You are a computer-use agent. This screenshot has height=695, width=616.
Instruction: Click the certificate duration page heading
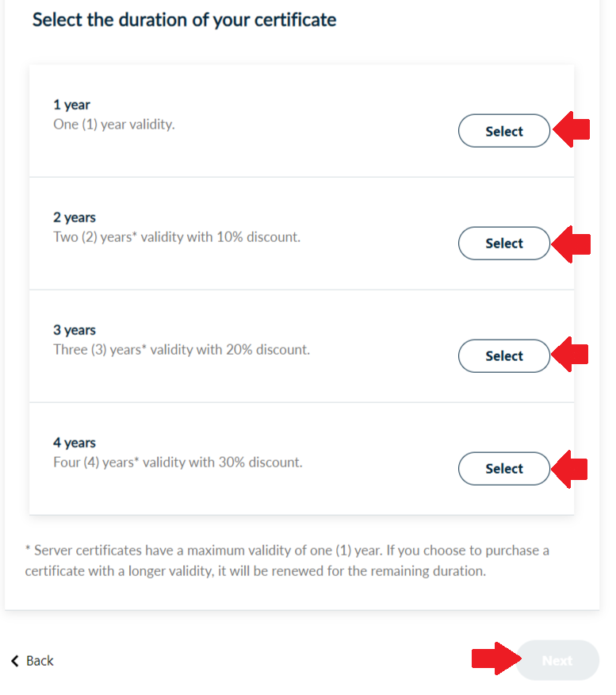point(184,20)
